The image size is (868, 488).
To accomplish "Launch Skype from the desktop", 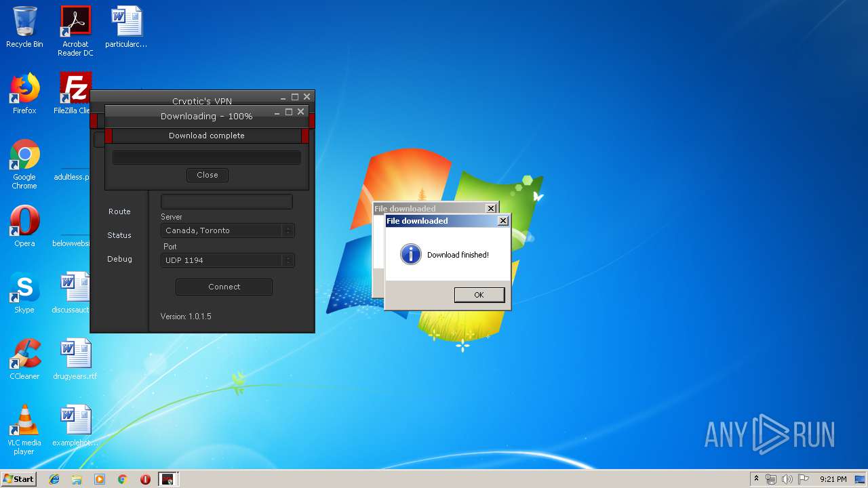I will tap(24, 293).
